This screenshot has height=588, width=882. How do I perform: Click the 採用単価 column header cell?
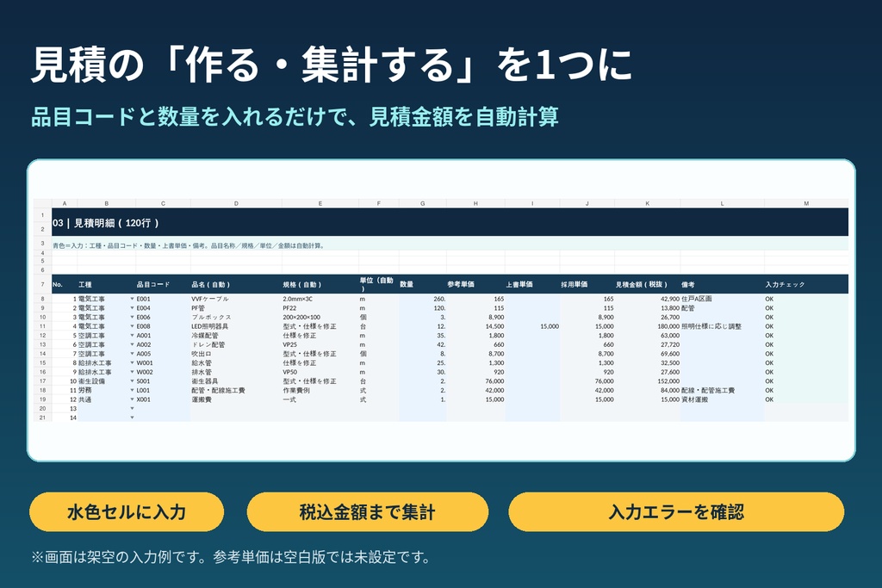[587, 284]
